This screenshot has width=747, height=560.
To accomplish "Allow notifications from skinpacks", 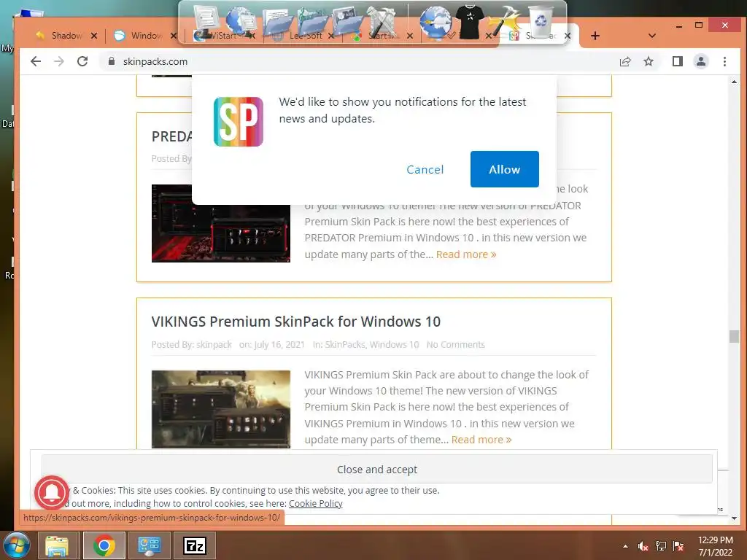I will point(505,169).
